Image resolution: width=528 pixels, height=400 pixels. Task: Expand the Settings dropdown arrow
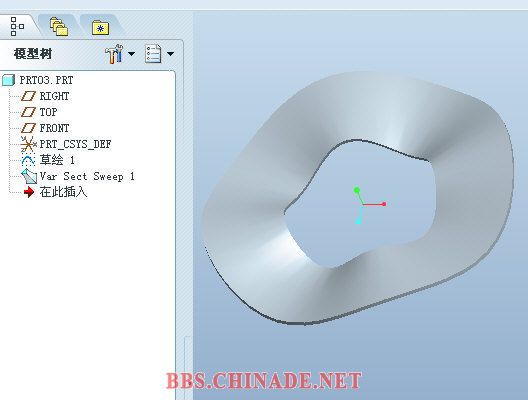[x=132, y=54]
